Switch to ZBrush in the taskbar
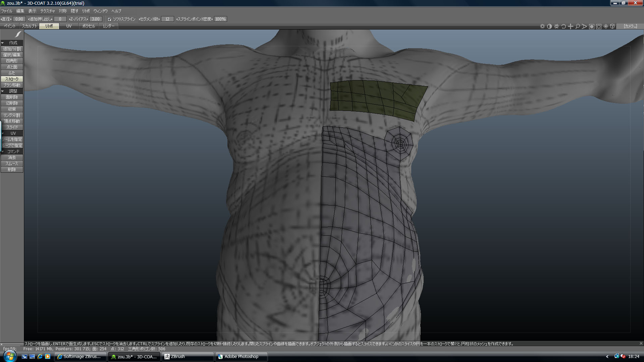Viewport: 644px width, 362px height. point(188,357)
